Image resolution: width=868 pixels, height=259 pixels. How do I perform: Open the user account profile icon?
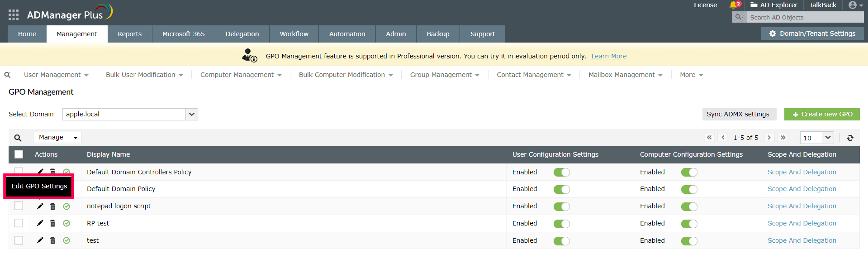pos(853,5)
